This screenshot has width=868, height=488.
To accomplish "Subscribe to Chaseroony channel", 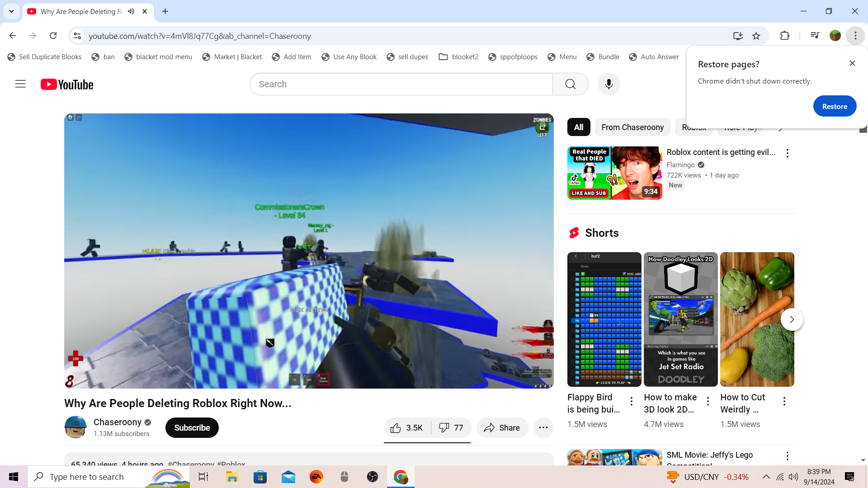I will tap(192, 428).
